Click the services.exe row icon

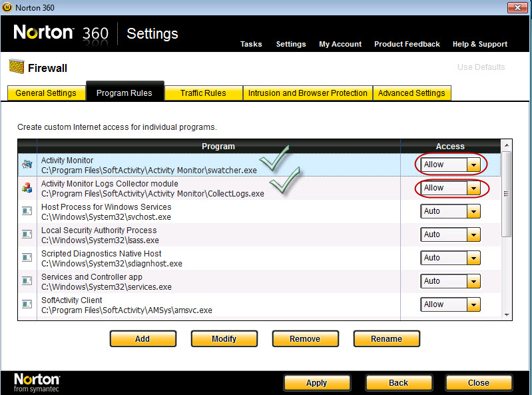(x=27, y=281)
